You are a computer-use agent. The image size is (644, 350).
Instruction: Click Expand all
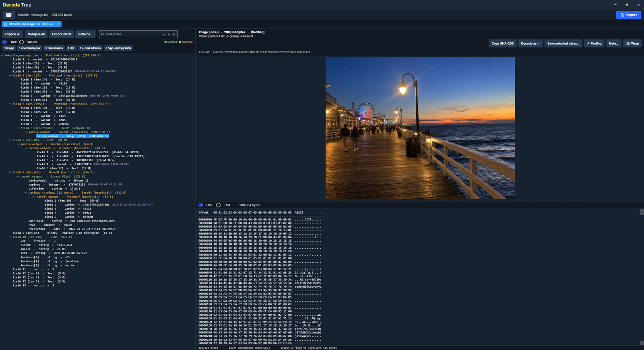[x=12, y=34]
